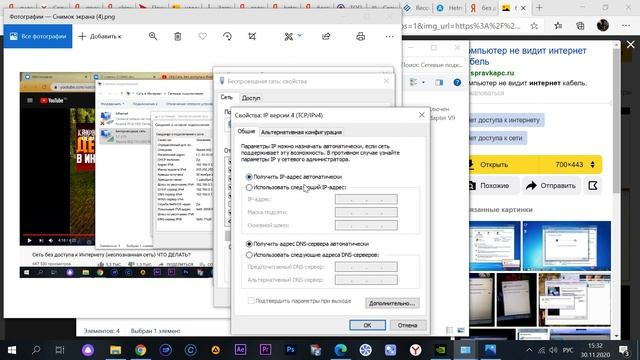Open the Edge Collections icon
The width and height of the screenshot is (640, 360).
click(x=580, y=26)
